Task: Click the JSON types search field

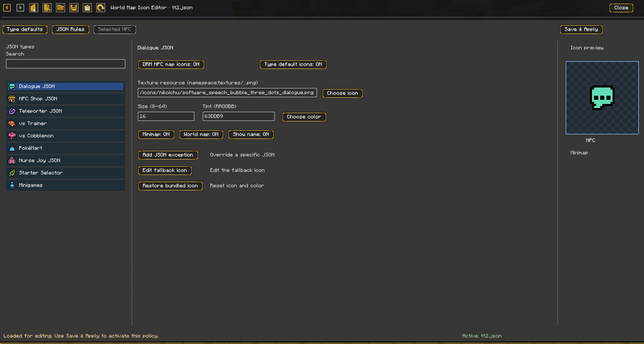Action: [x=65, y=64]
